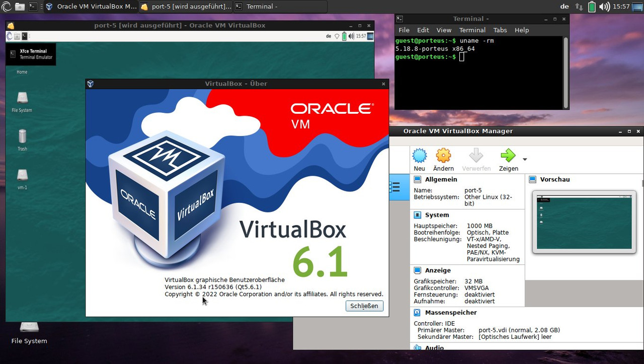Switch to port-5 [wird ausgeführt] taskbar button

pos(186,7)
